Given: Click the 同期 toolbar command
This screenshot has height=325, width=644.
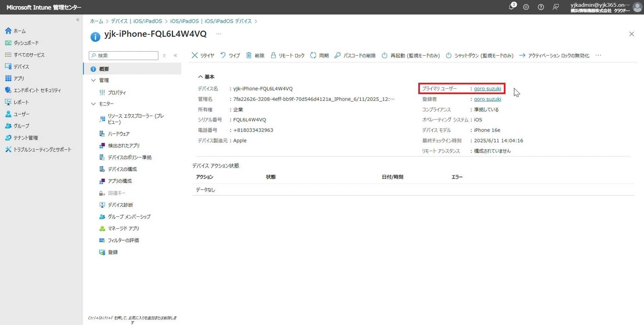Looking at the screenshot, I should point(320,55).
